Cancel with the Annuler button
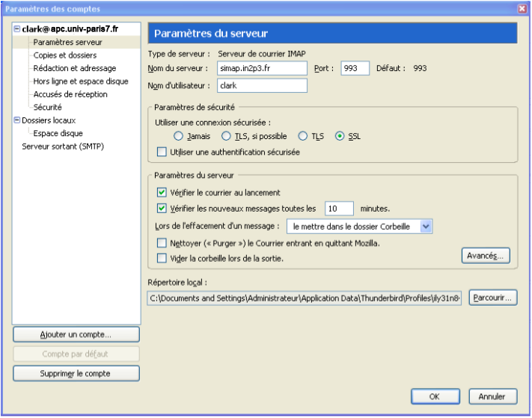 (492, 396)
